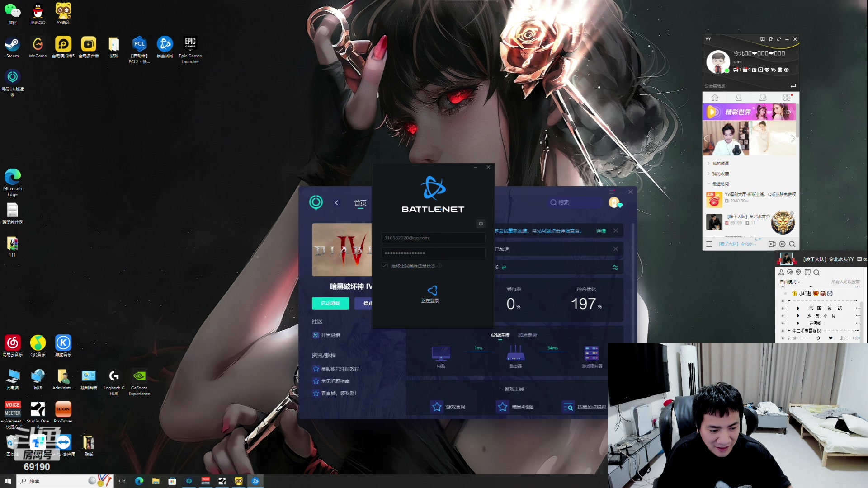Click the Windows Start button
The width and height of the screenshot is (868, 488).
click(8, 481)
